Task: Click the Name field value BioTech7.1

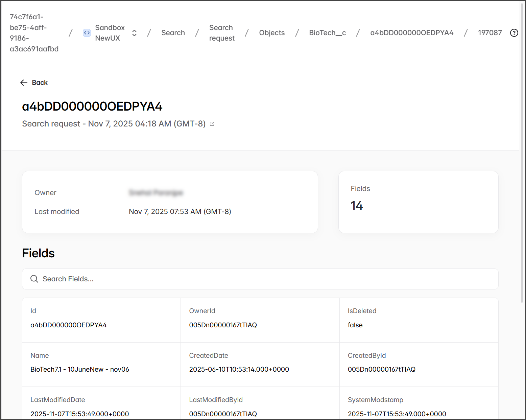Action: 80,369
